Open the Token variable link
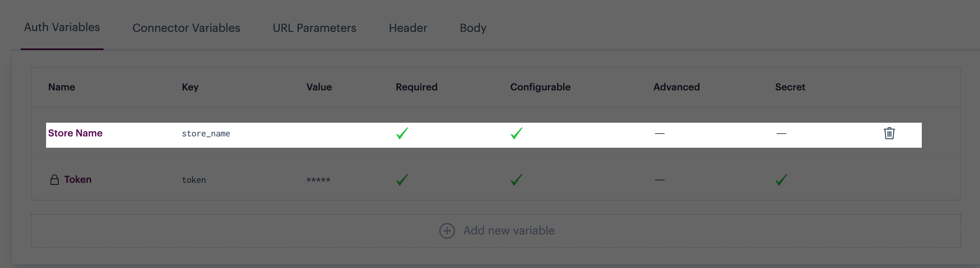 (x=78, y=180)
